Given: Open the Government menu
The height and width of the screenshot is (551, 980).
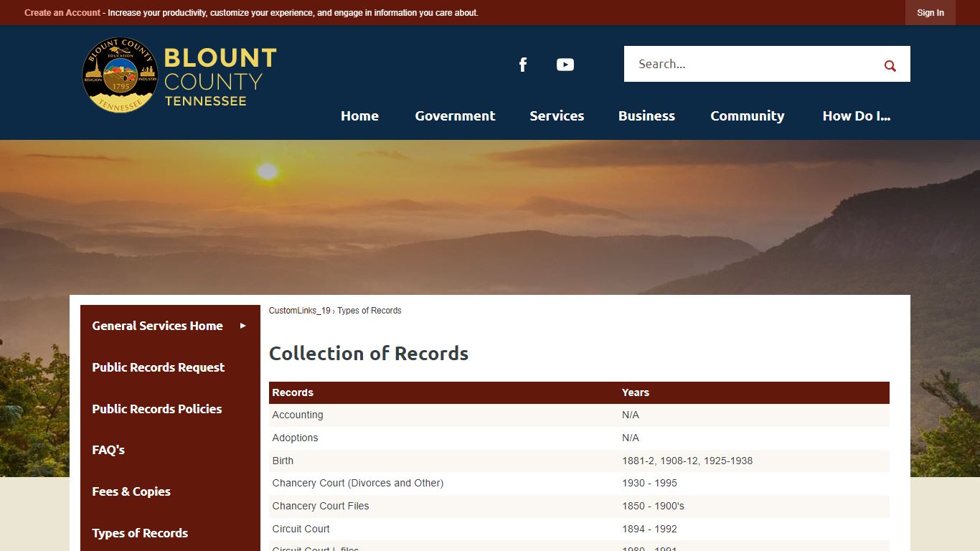Looking at the screenshot, I should click(x=455, y=116).
